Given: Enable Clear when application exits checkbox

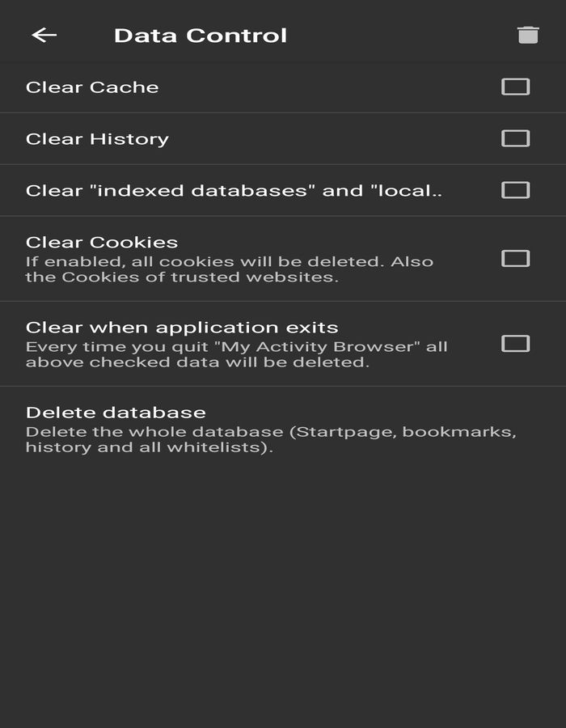Looking at the screenshot, I should pos(515,344).
